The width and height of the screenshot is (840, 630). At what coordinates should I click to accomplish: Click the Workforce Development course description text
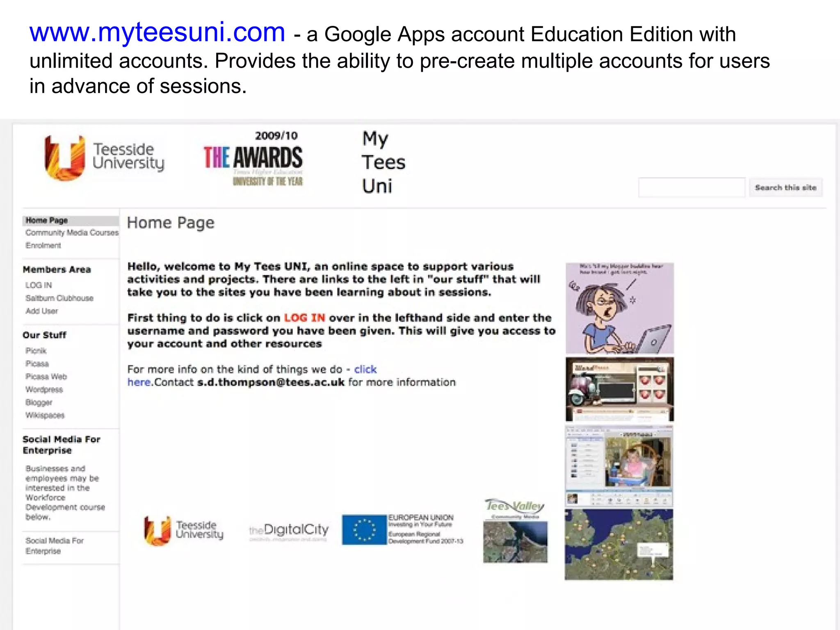[x=65, y=493]
